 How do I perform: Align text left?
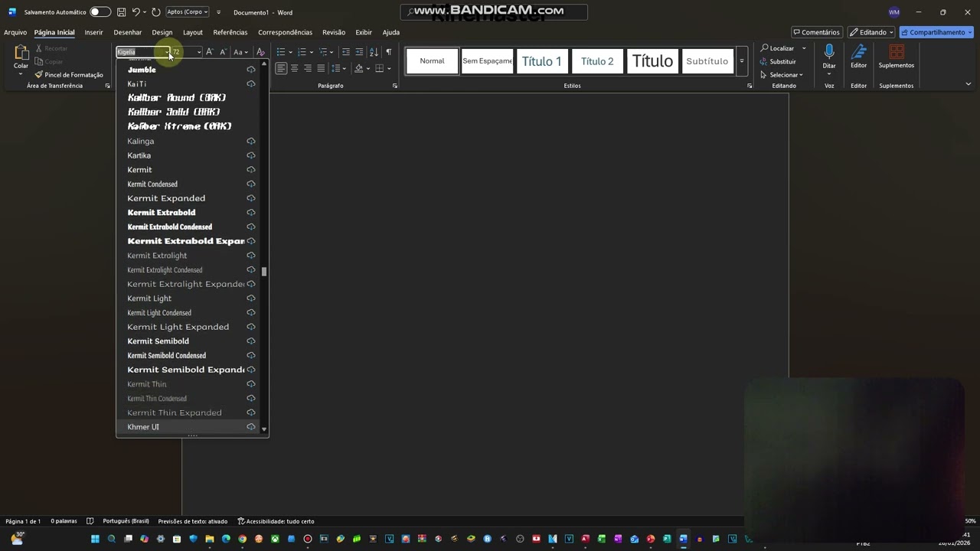click(281, 68)
